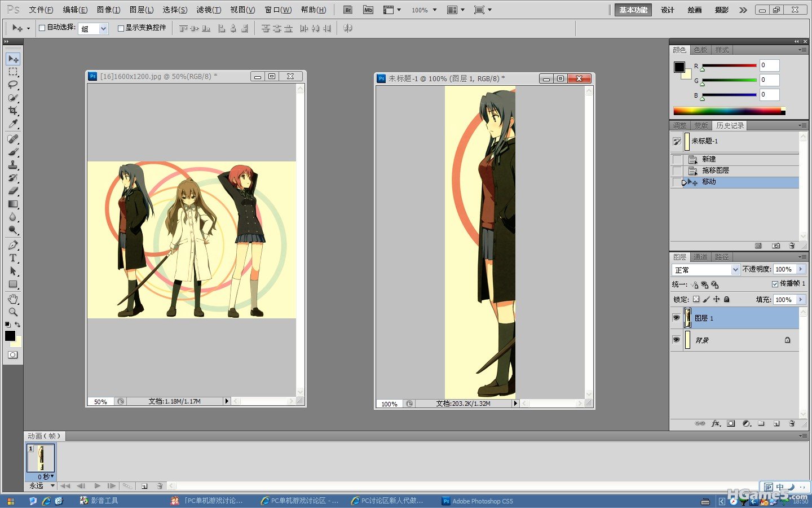Viewport: 812px width, 508px height.
Task: Create new fill or adjustment layer
Action: tap(747, 423)
